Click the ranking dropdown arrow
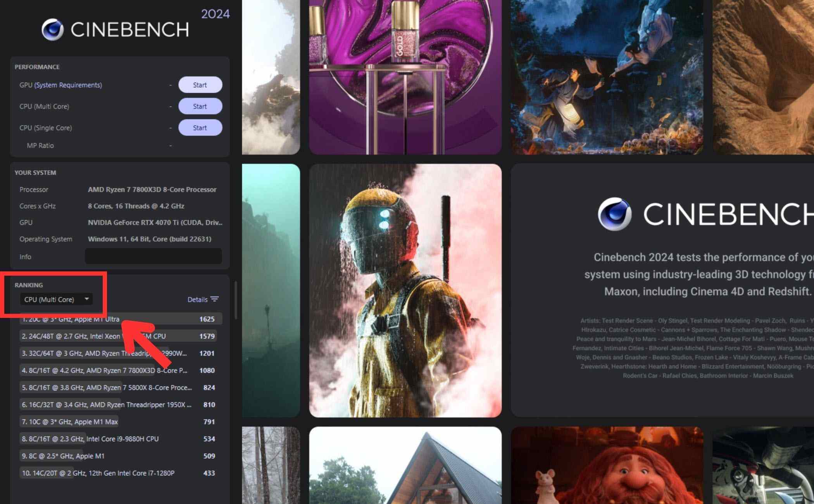 click(87, 299)
